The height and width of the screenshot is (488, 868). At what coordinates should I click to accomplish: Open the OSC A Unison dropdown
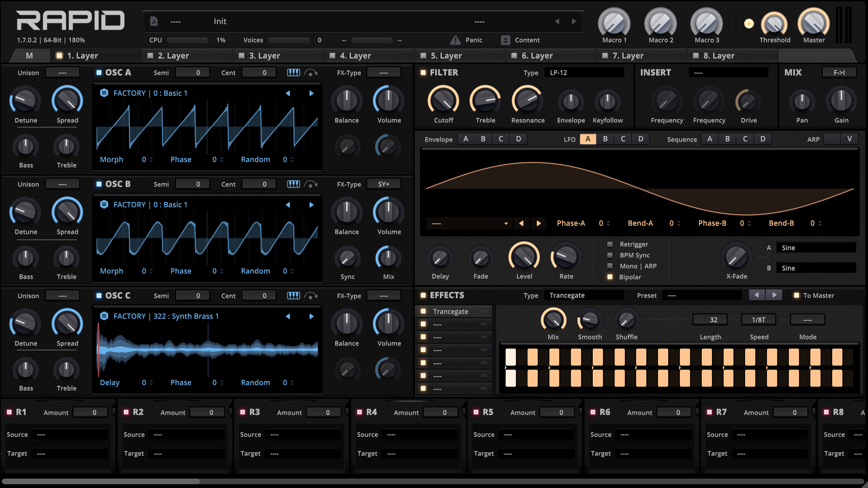point(63,72)
